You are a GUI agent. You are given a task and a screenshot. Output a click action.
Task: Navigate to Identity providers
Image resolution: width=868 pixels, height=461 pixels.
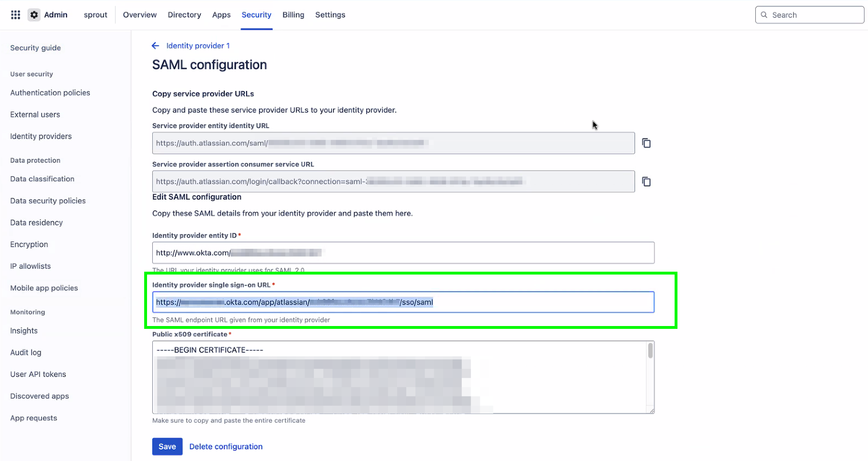41,136
